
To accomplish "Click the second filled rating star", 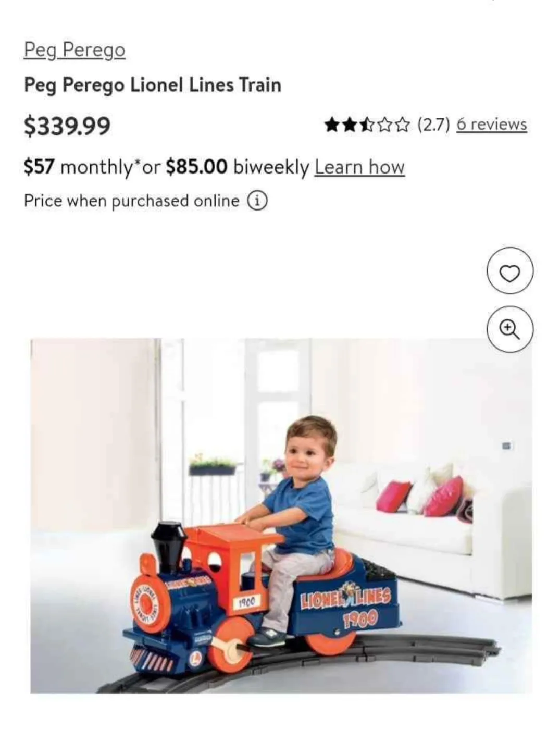I will [349, 125].
